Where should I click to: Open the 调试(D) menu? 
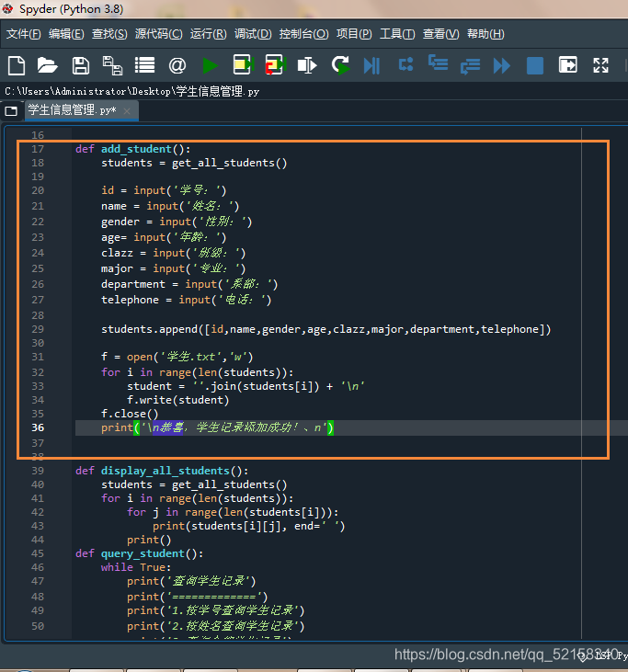pos(253,34)
